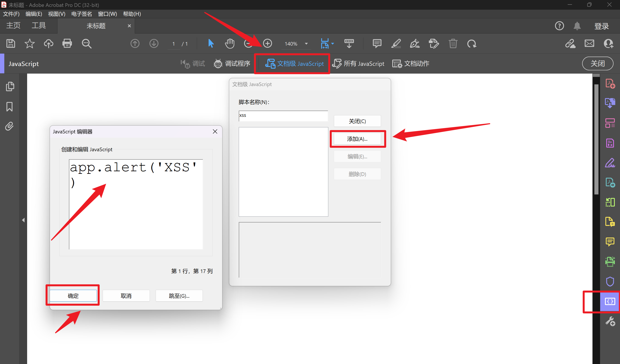The width and height of the screenshot is (620, 364).
Task: Go to next page arrow icon
Action: 154,43
